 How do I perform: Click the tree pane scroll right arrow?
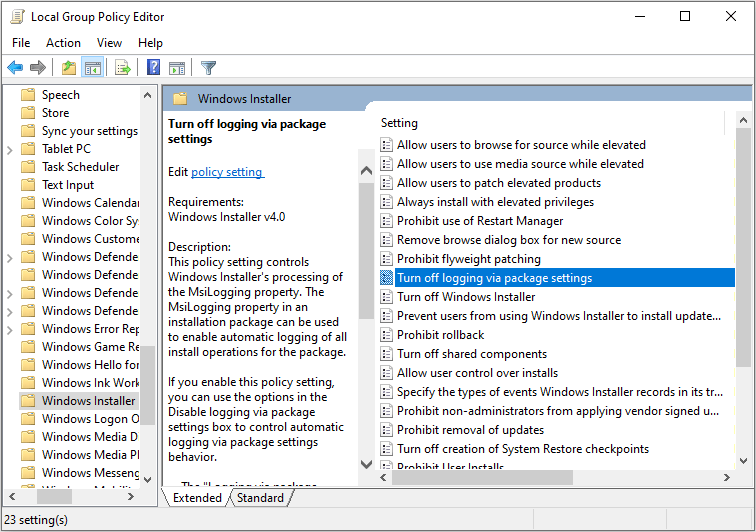pyautogui.click(x=131, y=496)
